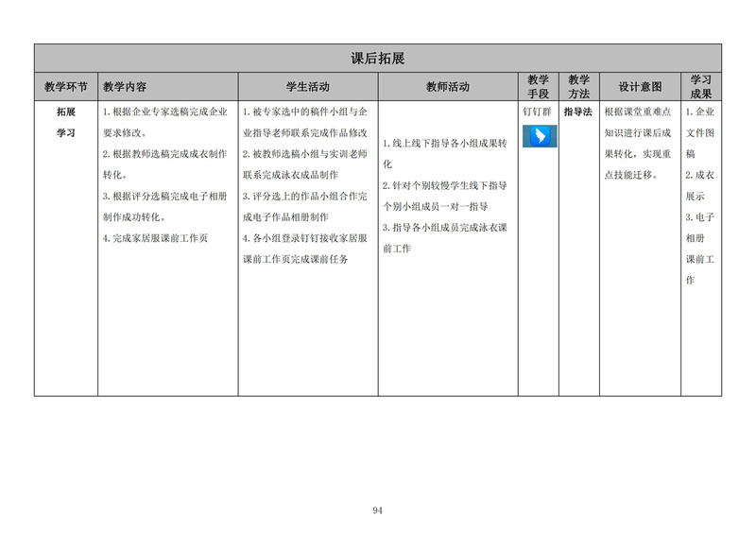Click the header '教学方法'
Image resolution: width=756 pixels, height=534 pixels.
[578, 87]
